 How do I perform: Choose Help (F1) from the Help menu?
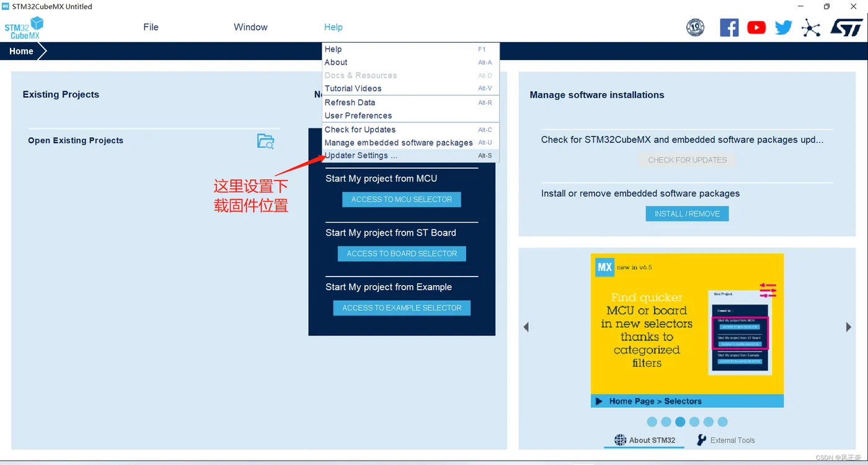[x=410, y=50]
